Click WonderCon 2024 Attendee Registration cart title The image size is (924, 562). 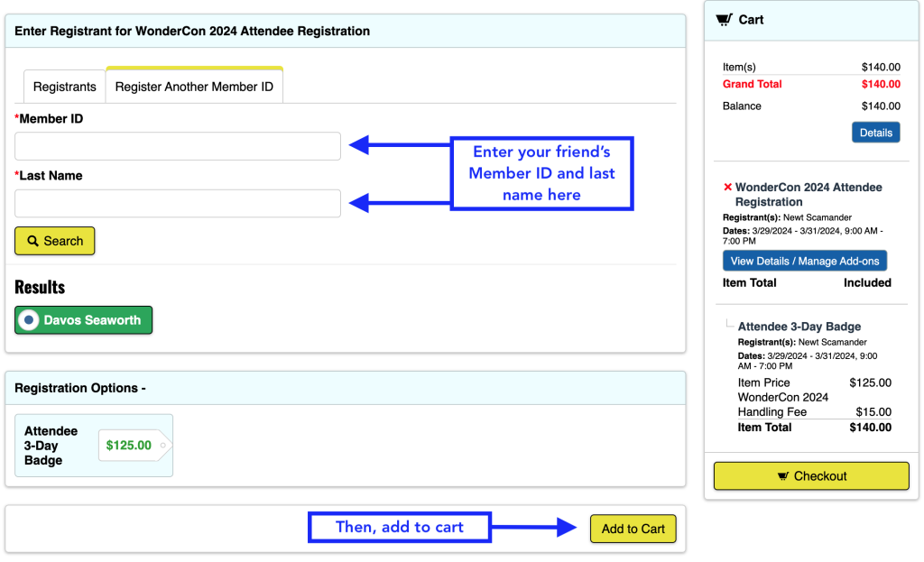808,195
